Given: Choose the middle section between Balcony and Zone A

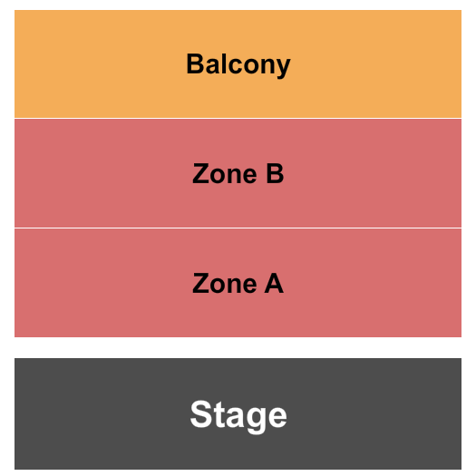Looking at the screenshot, I should [x=238, y=173].
